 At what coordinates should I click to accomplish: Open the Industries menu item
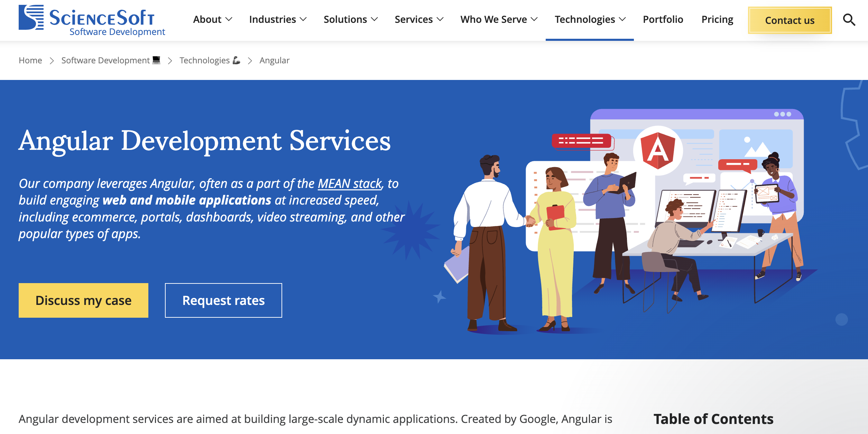[273, 19]
